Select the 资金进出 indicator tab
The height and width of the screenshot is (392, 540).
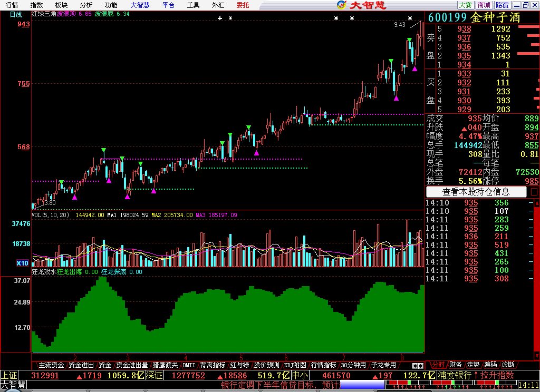(x=81, y=365)
